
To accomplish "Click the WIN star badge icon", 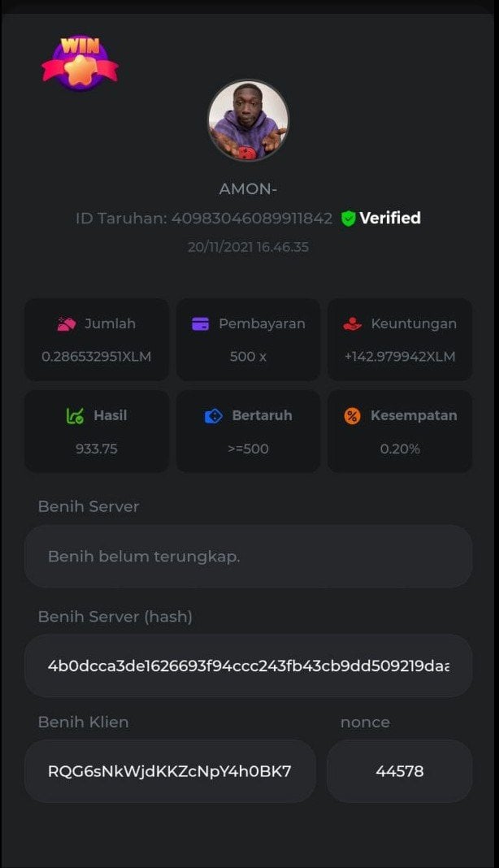I will click(x=80, y=63).
